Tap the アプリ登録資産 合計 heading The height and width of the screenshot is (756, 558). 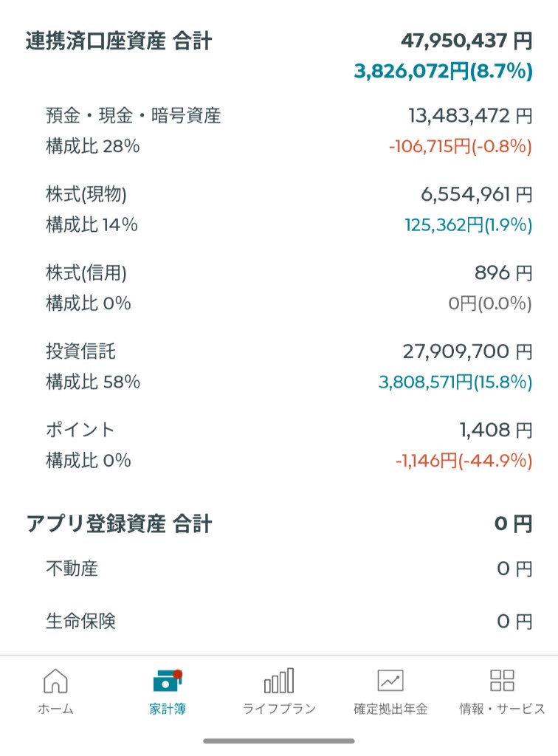coord(119,524)
